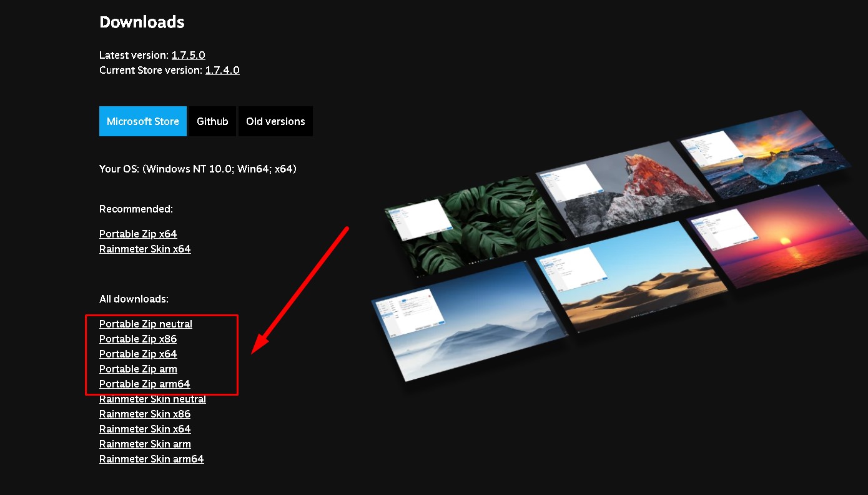Screen dimensions: 868x495
Task: Download recommended Rainmeter Skin x64
Action: click(x=145, y=249)
